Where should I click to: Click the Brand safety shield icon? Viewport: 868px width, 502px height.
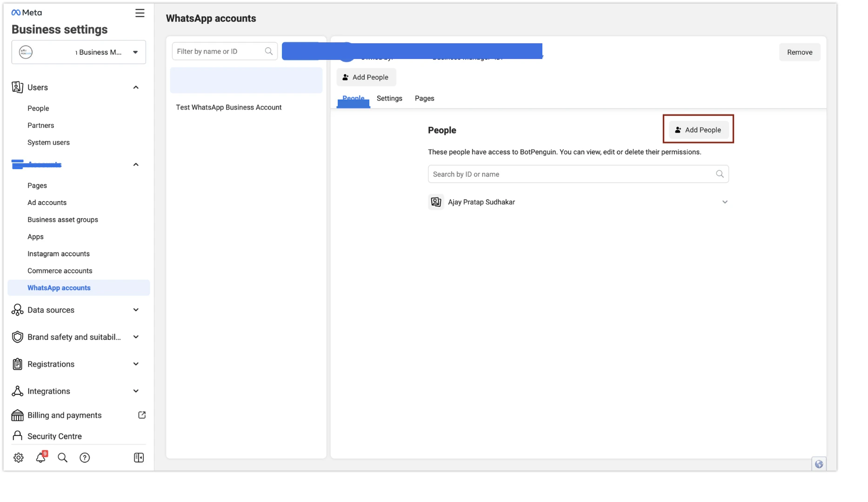point(17,337)
